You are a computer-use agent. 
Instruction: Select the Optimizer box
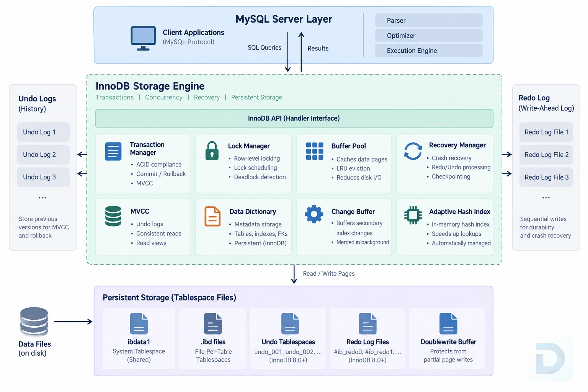[429, 36]
